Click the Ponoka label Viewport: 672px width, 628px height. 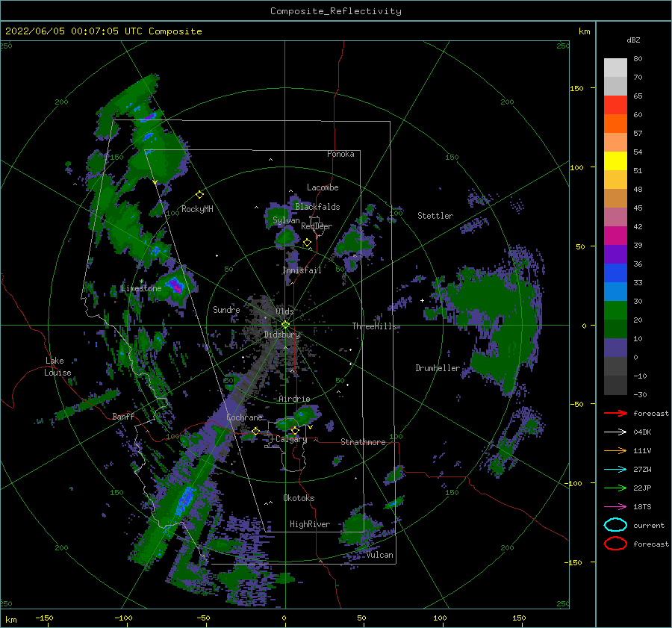[x=340, y=154]
